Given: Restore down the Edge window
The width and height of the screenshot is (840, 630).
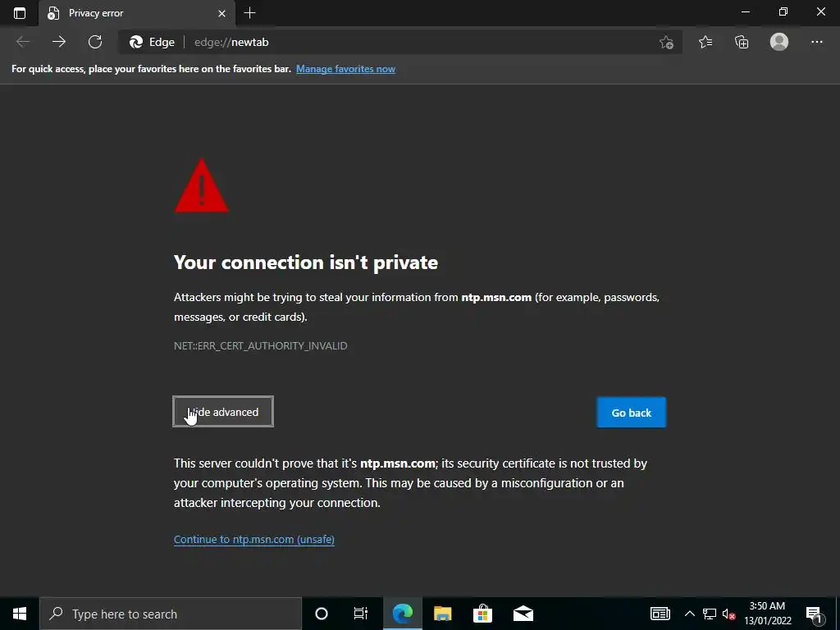Looking at the screenshot, I should [x=783, y=11].
